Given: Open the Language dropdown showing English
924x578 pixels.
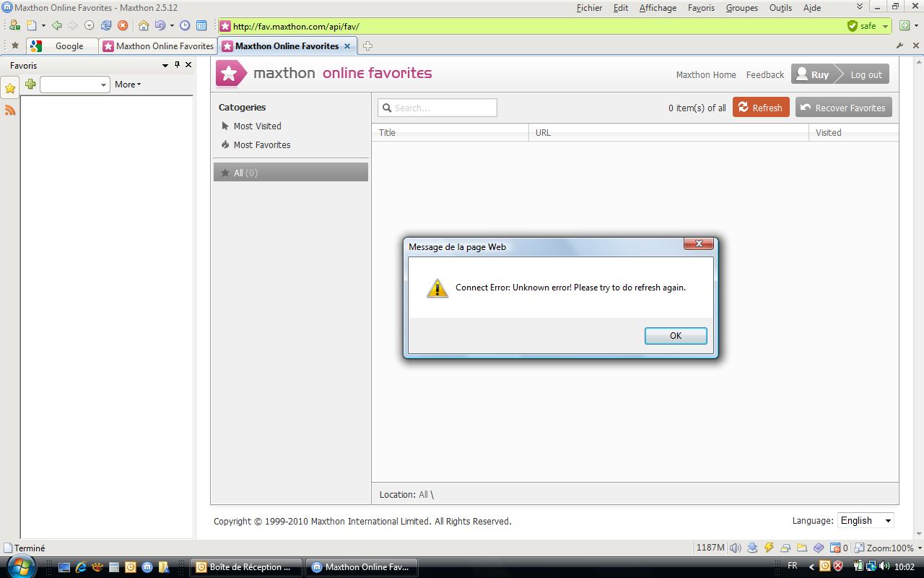Looking at the screenshot, I should coord(866,520).
